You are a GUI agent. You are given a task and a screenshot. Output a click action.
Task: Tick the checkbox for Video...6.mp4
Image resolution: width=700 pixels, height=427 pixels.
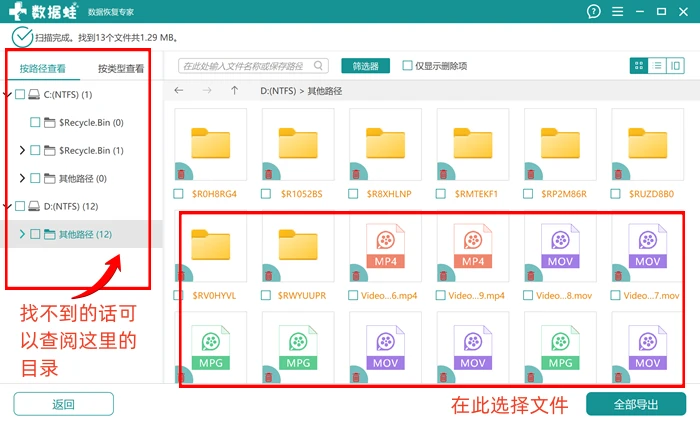coord(353,295)
